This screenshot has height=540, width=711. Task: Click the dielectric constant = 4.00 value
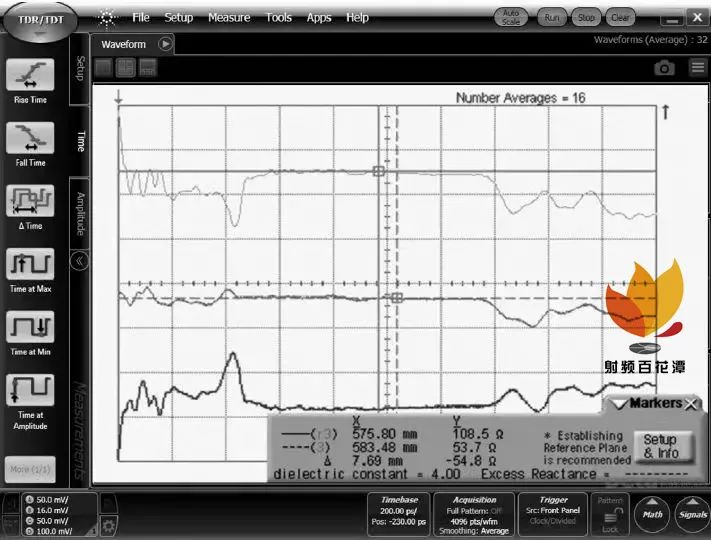(x=366, y=474)
